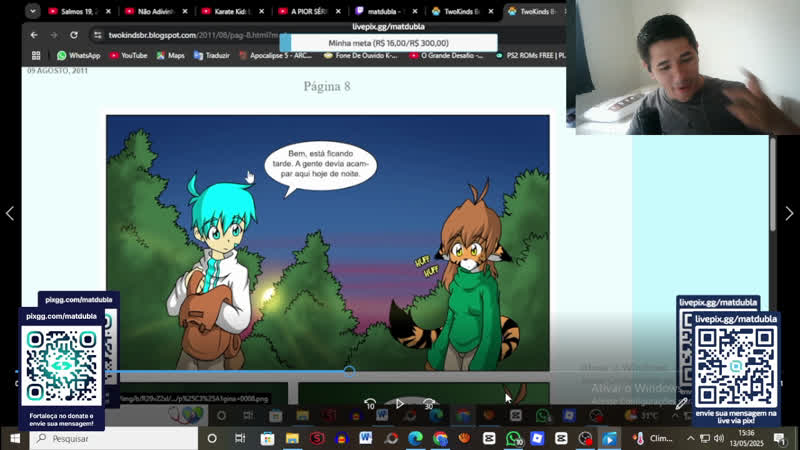Play the video
800x450 pixels.
(x=399, y=404)
